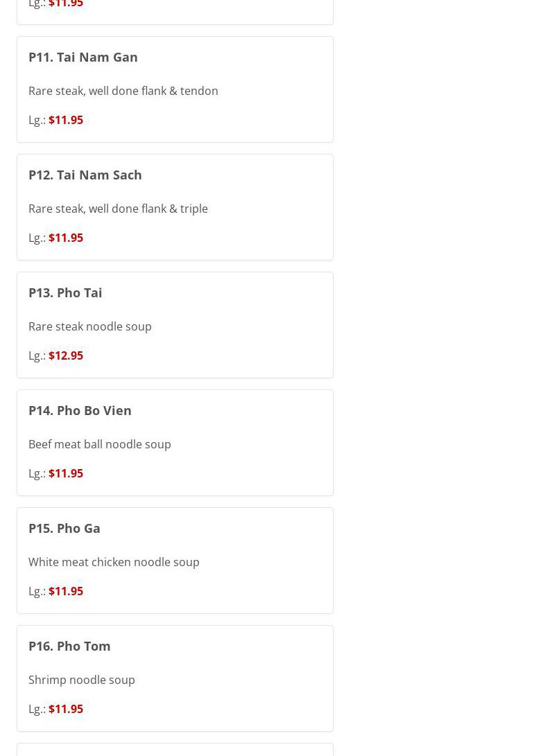This screenshot has width=534, height=756.
Task: Click the $11.95 price for Pho Ga
Action: (66, 591)
